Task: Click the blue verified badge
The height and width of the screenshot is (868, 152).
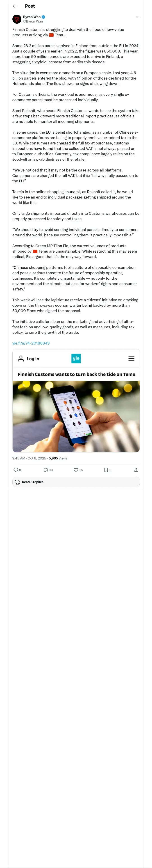Action: (x=43, y=17)
